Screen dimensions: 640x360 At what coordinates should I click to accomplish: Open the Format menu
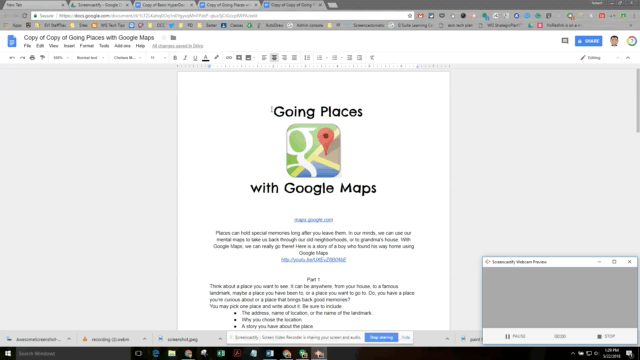click(87, 46)
